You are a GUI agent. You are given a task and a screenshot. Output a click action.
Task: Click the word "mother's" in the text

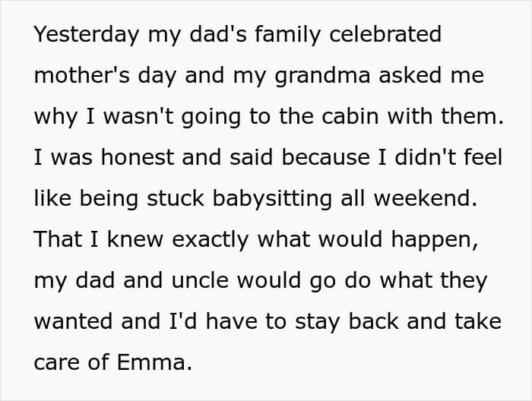tap(82, 75)
